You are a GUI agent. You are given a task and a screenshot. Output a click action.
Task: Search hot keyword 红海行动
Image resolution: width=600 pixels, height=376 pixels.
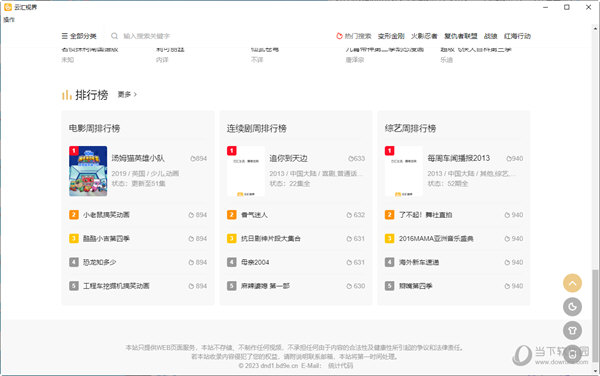point(517,36)
